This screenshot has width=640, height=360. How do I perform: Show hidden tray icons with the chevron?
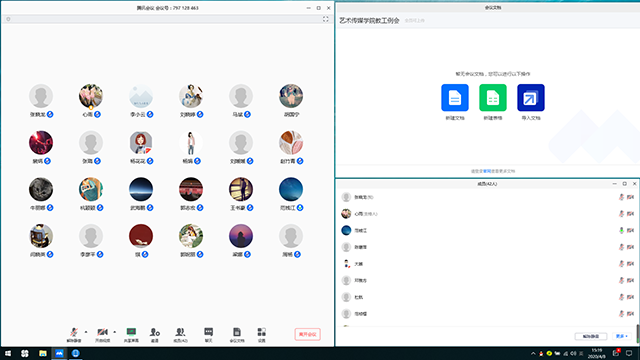(x=533, y=353)
